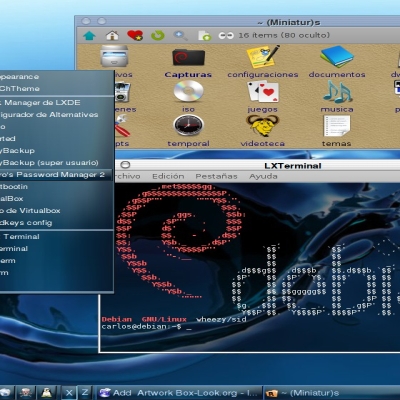Reload the folder with the green refresh icon
400x400 pixels.
(x=158, y=35)
